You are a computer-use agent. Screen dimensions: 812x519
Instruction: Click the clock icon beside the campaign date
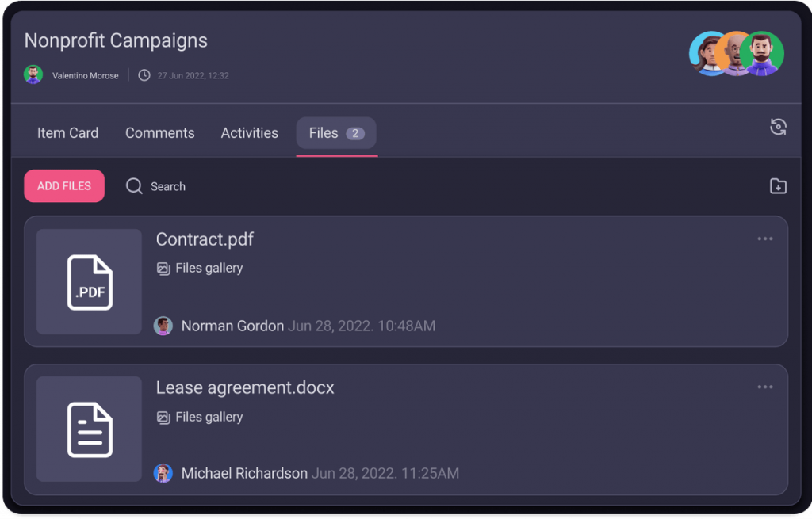(144, 75)
